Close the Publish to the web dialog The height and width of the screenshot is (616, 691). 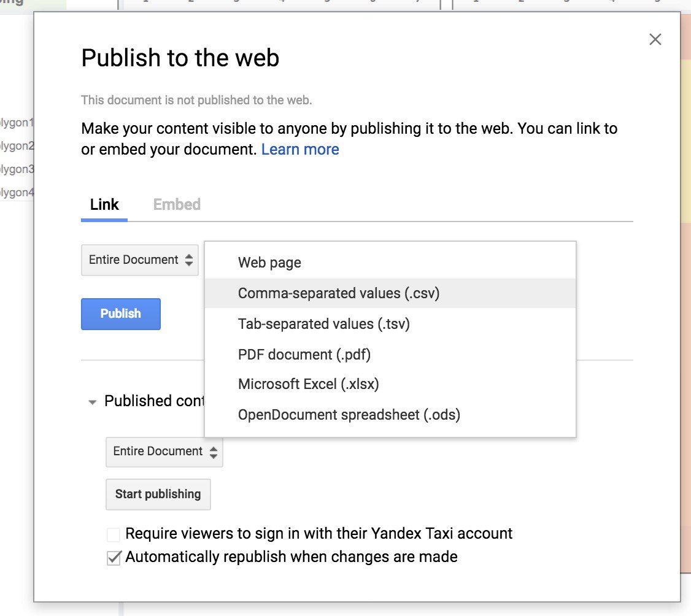(x=655, y=40)
